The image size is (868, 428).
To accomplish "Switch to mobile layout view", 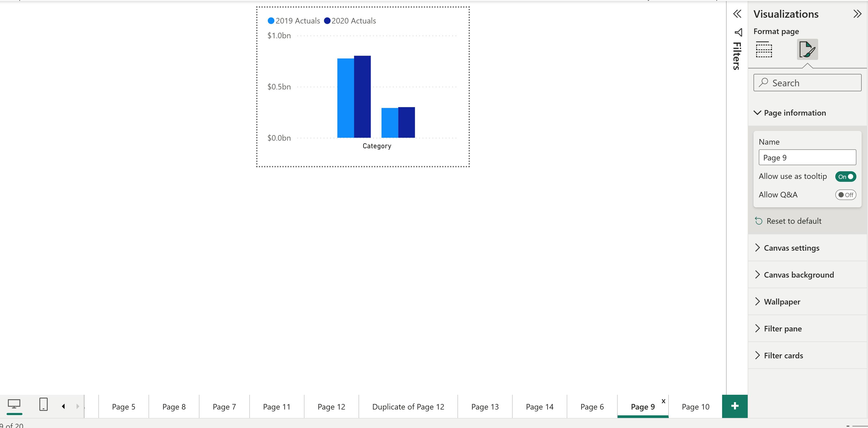I will click(44, 405).
